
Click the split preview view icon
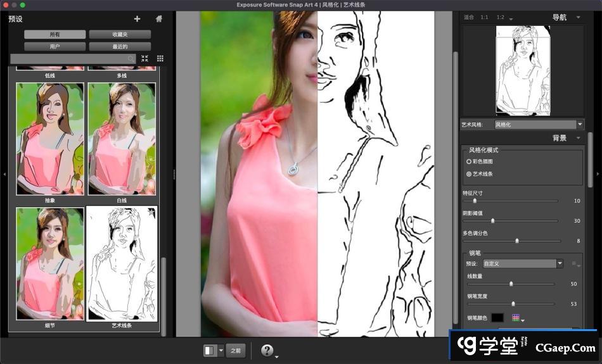click(209, 350)
